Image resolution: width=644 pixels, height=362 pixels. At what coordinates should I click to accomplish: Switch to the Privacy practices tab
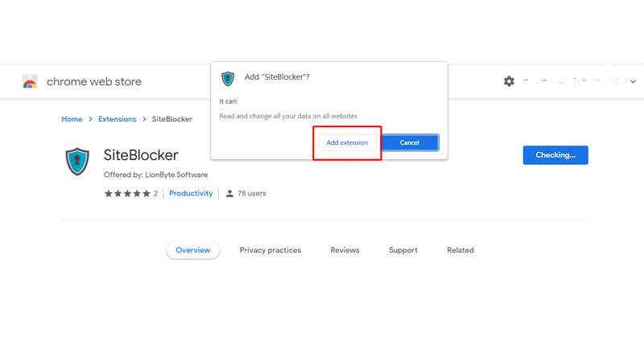pos(270,250)
